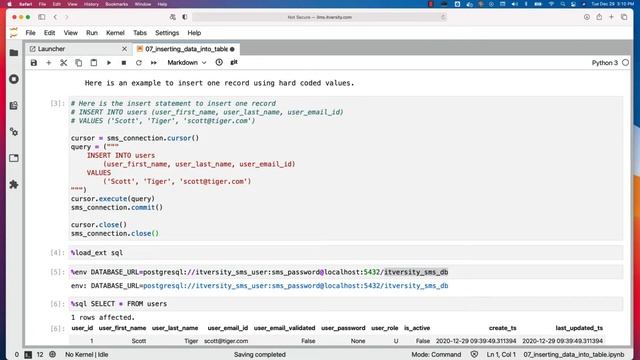Cut selected cell with the scissors icon
The image size is (640, 360).
(64, 63)
